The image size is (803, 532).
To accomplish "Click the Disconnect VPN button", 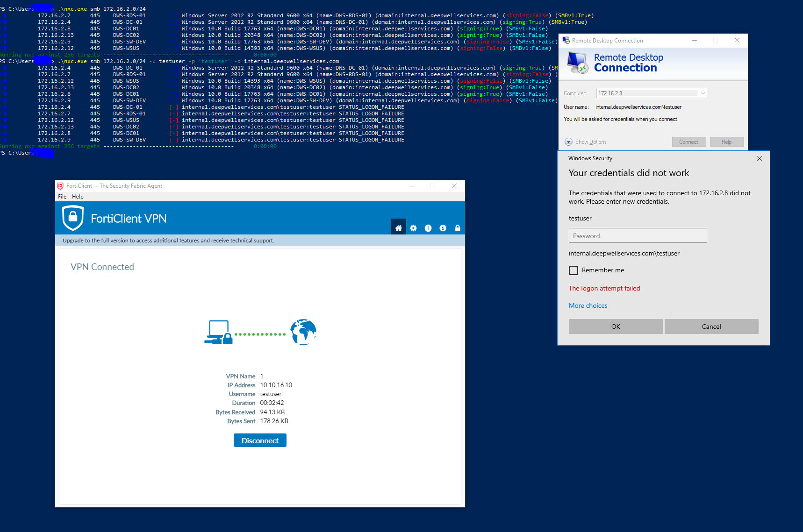I will pos(260,440).
